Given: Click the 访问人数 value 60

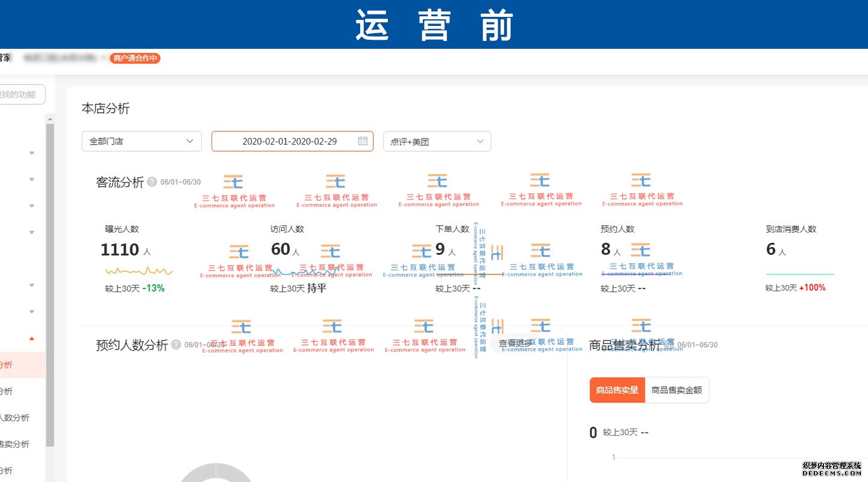Looking at the screenshot, I should [280, 249].
